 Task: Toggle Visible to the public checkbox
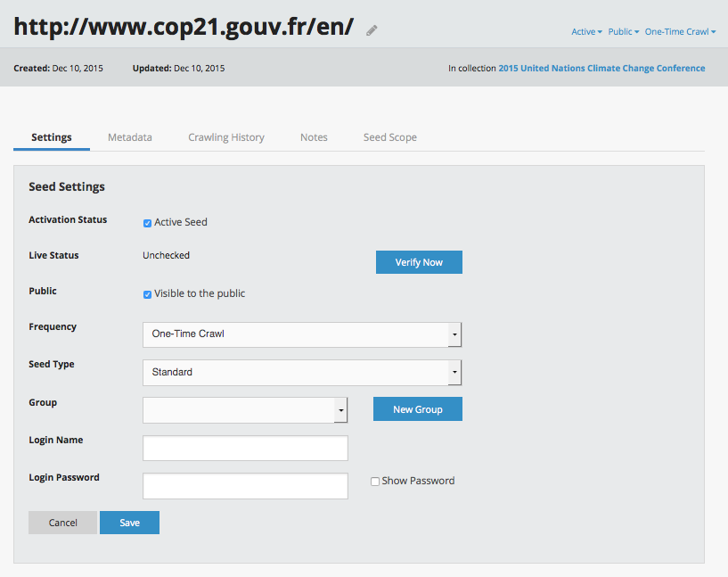tap(147, 294)
